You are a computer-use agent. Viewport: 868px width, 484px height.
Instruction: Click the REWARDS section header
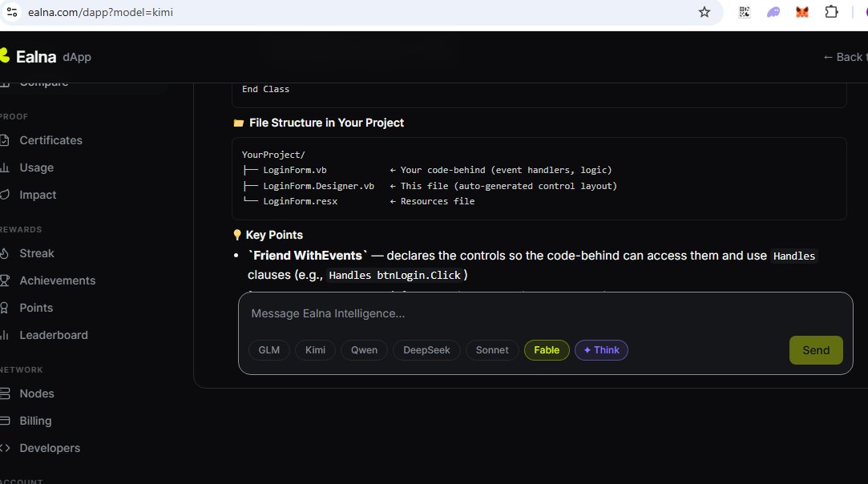point(21,230)
